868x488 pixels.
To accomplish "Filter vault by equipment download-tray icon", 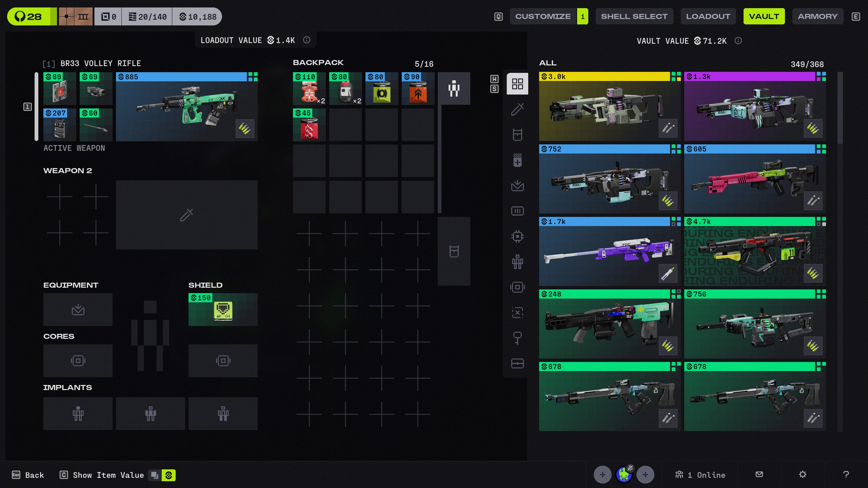I will [x=517, y=185].
